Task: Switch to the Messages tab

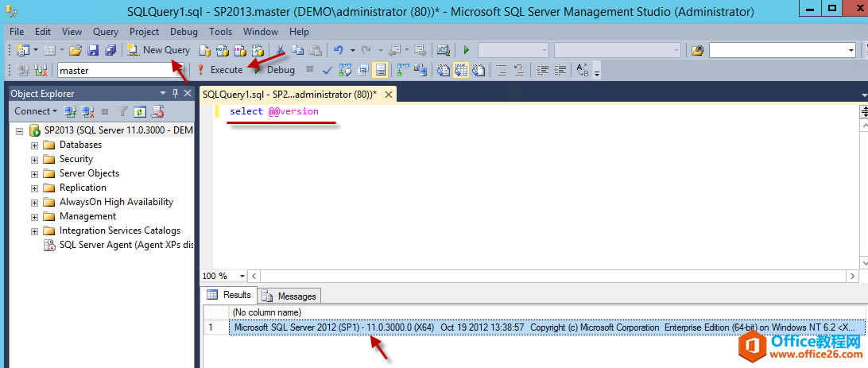Action: [290, 296]
